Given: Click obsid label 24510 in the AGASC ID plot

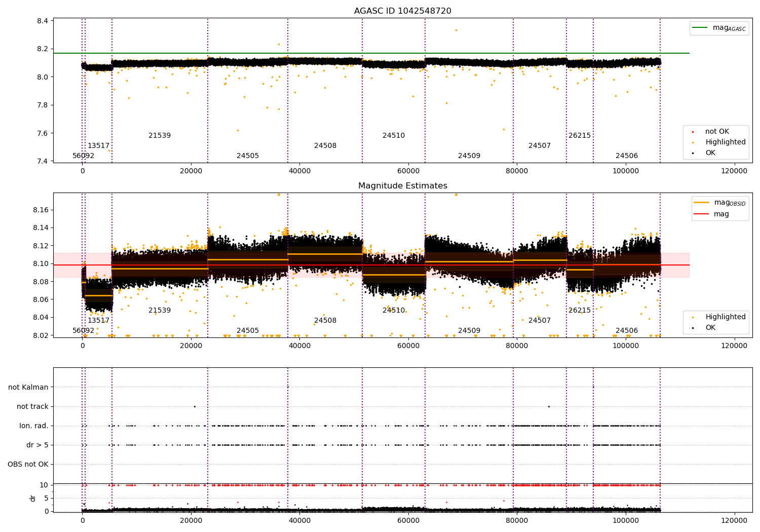Looking at the screenshot, I should tap(394, 136).
